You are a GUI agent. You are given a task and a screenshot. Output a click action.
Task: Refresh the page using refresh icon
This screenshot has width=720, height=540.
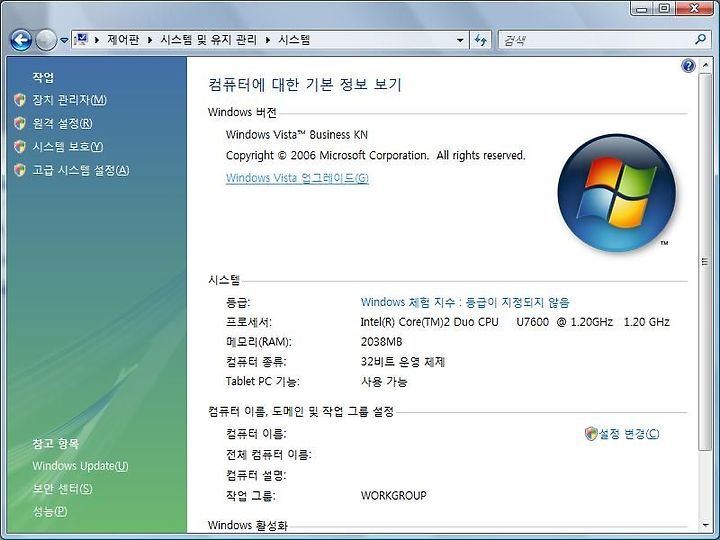[x=481, y=40]
